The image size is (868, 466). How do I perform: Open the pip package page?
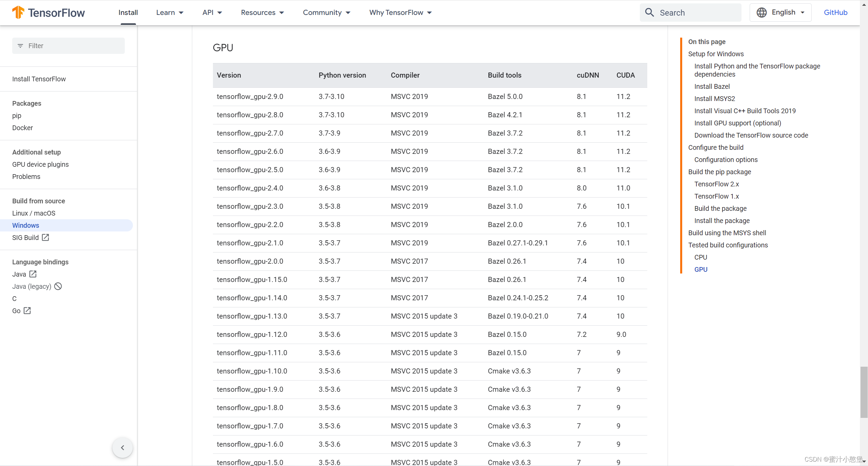click(17, 116)
